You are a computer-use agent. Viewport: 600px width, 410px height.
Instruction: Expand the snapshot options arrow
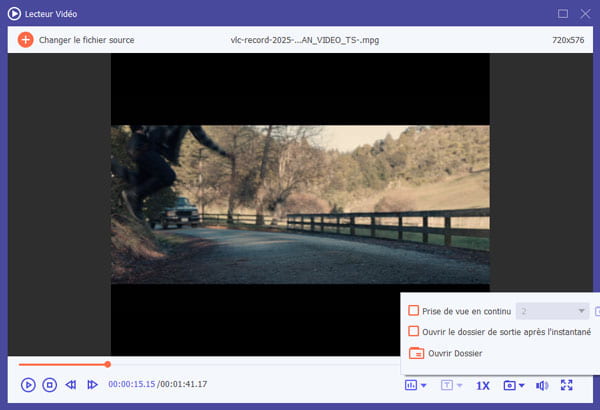[521, 386]
